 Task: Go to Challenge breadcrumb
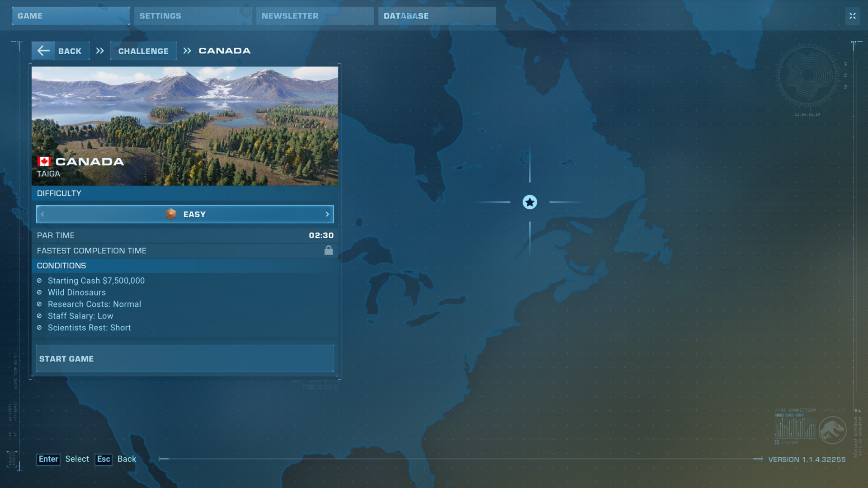[143, 51]
